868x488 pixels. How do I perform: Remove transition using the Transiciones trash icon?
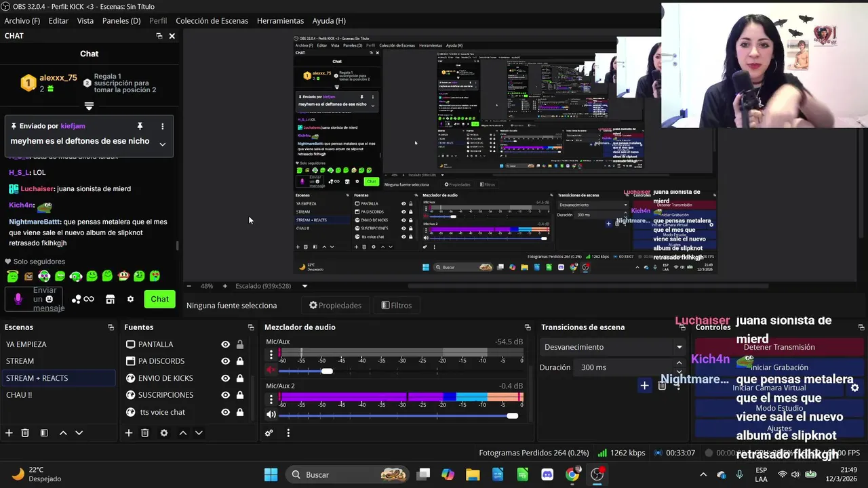(x=663, y=386)
